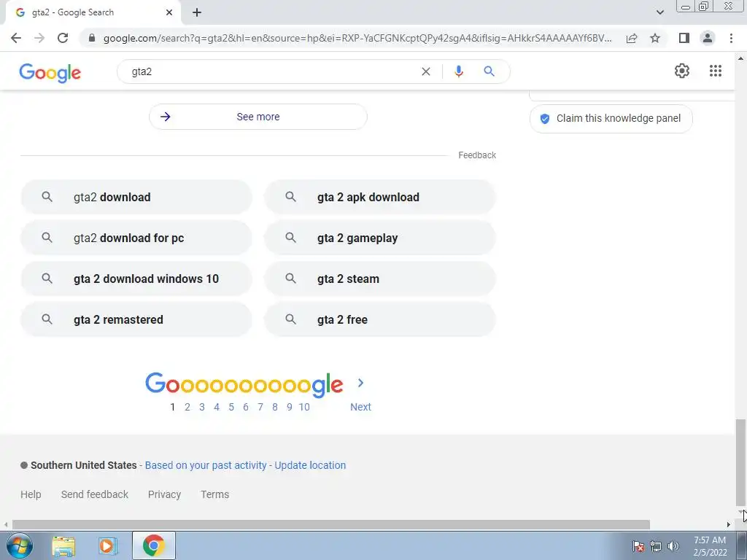Open Google settings gear

click(x=682, y=71)
